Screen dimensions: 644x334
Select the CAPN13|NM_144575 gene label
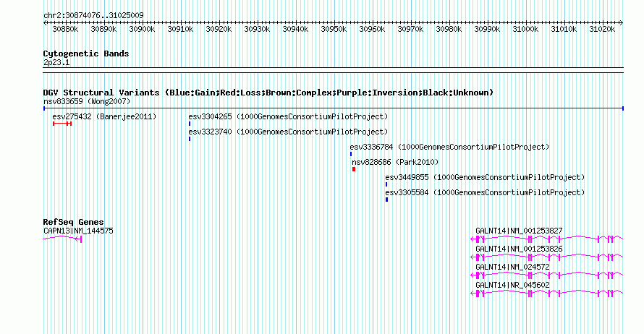(78, 231)
